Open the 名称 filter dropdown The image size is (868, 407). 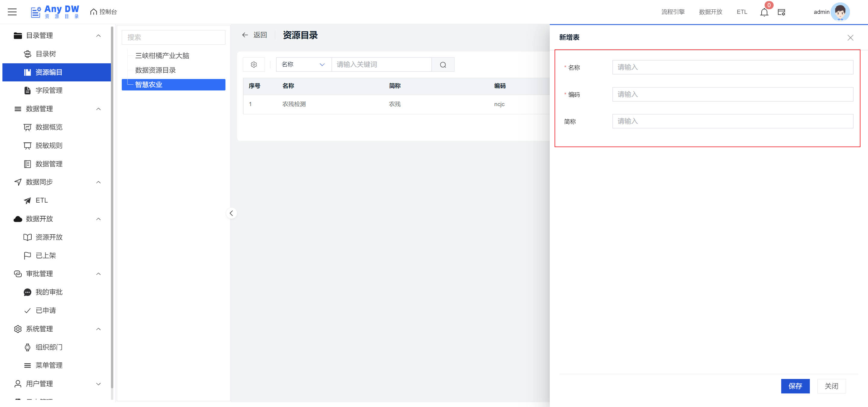tap(303, 65)
